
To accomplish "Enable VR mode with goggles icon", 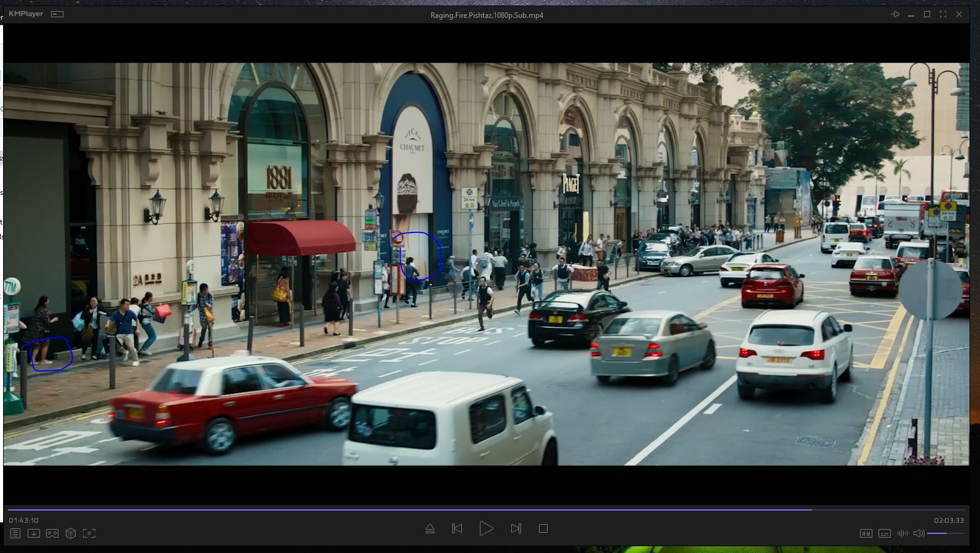I will pos(52,533).
